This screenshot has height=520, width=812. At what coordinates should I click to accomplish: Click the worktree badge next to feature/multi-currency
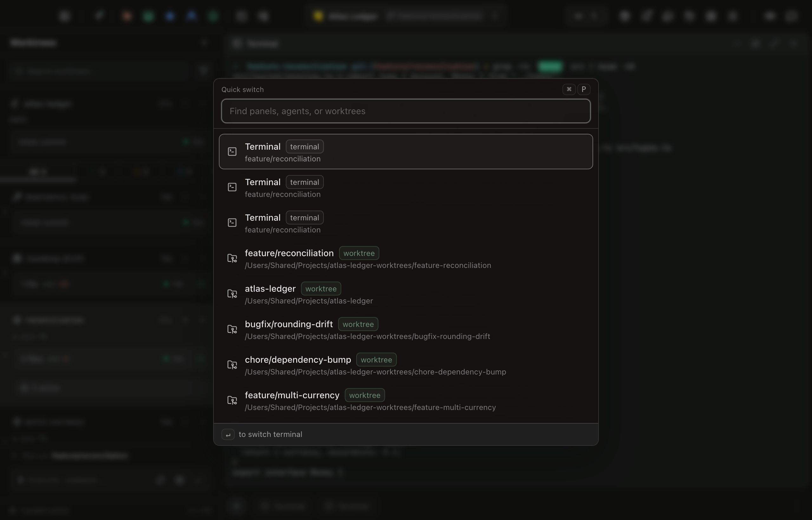[x=364, y=395]
